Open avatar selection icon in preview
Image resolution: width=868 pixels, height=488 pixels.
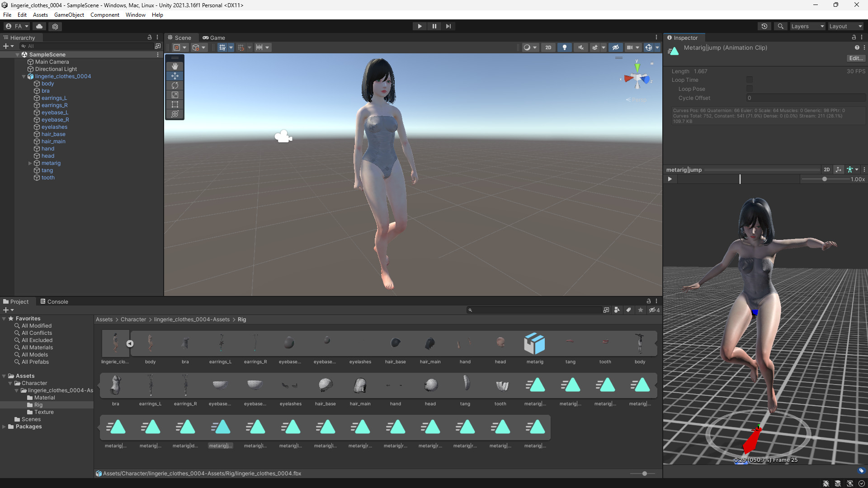852,170
